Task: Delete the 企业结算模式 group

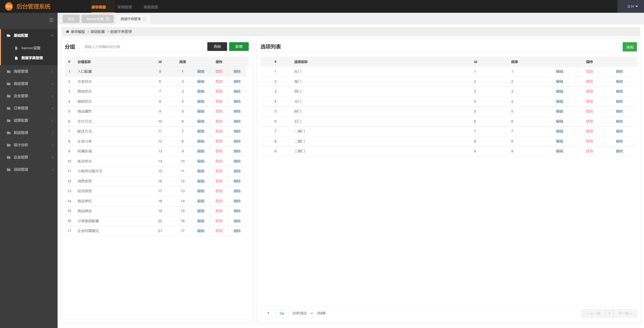Action: (x=237, y=231)
